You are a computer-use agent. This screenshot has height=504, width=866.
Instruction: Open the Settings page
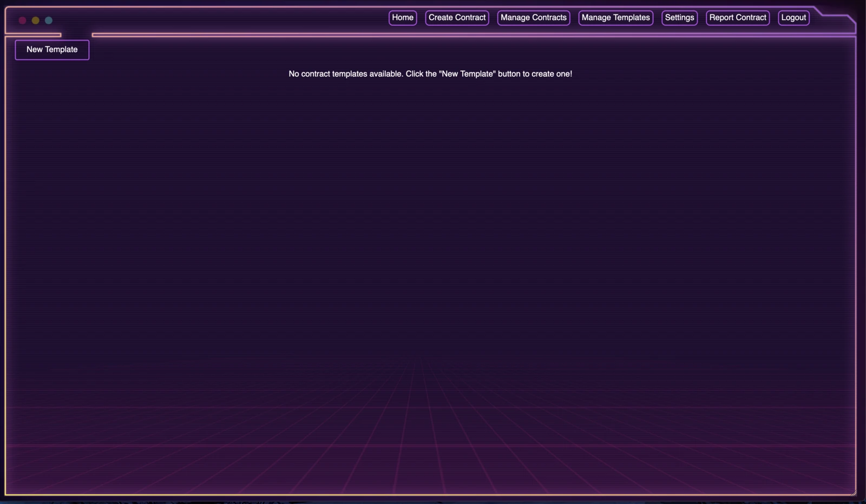[x=679, y=18]
